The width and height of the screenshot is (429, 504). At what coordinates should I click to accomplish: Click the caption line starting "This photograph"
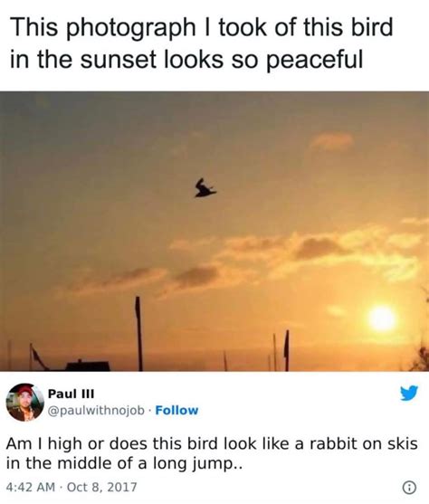[201, 27]
